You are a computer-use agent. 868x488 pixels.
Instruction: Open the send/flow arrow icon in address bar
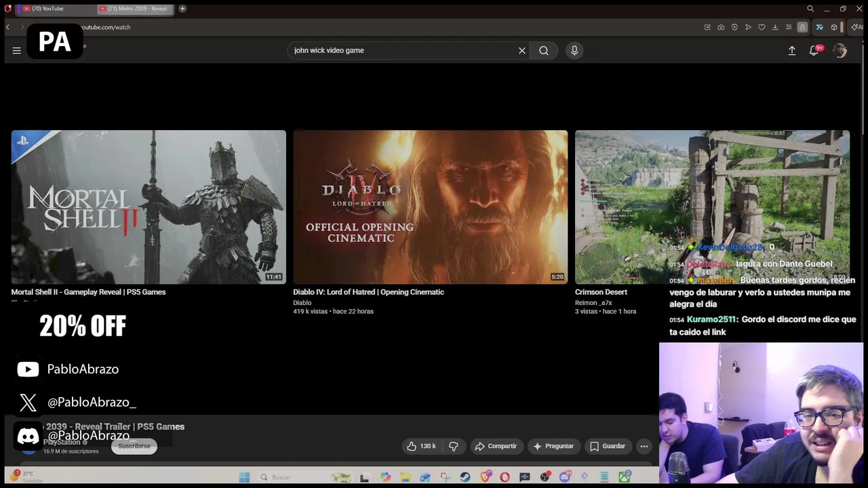point(748,27)
